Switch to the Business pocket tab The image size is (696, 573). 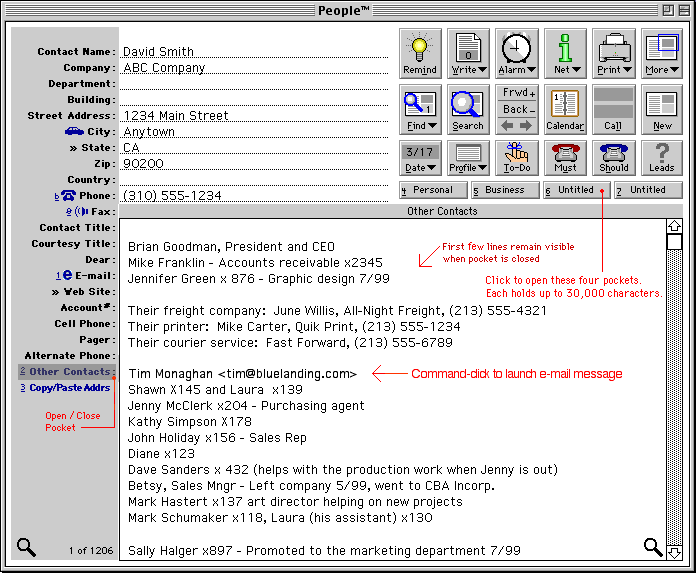point(504,190)
